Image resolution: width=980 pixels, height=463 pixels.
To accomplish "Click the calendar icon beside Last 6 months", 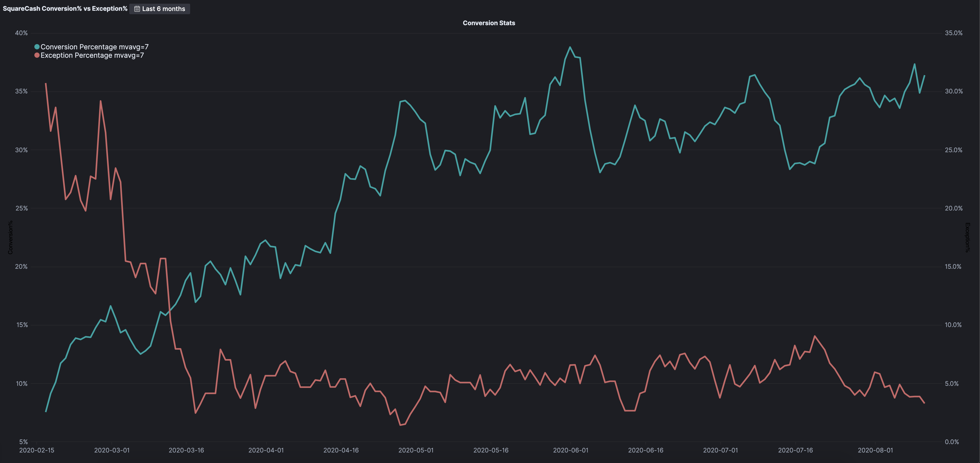I will click(137, 9).
